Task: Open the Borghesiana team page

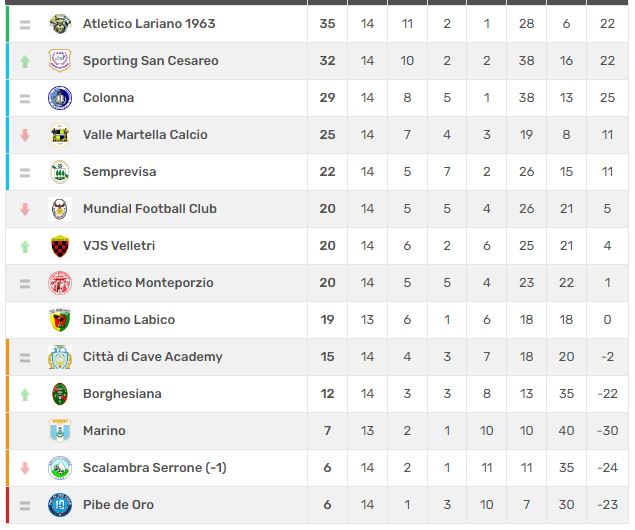Action: tap(122, 394)
